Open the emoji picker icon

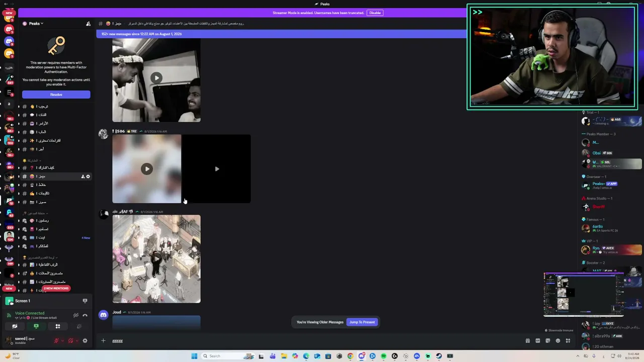(x=557, y=341)
